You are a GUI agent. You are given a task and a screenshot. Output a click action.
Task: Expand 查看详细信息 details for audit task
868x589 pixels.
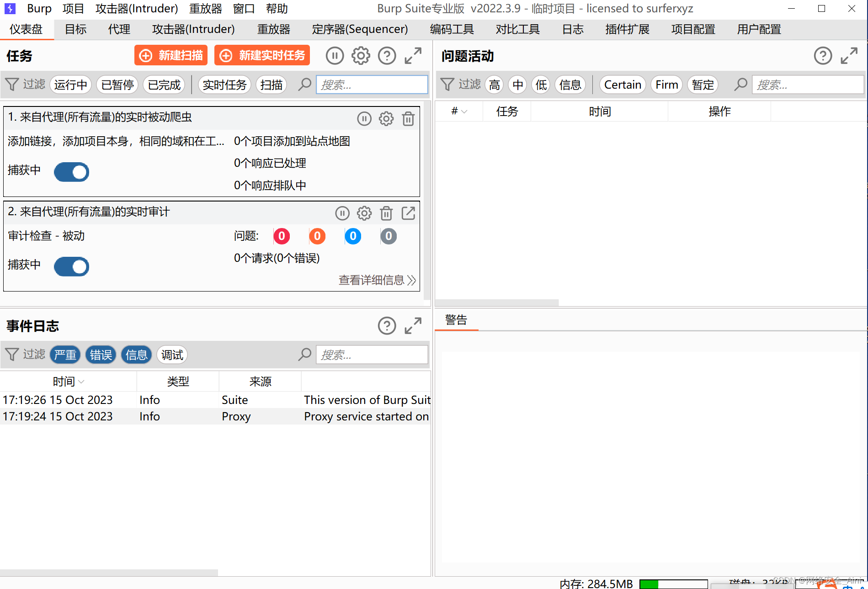click(378, 280)
